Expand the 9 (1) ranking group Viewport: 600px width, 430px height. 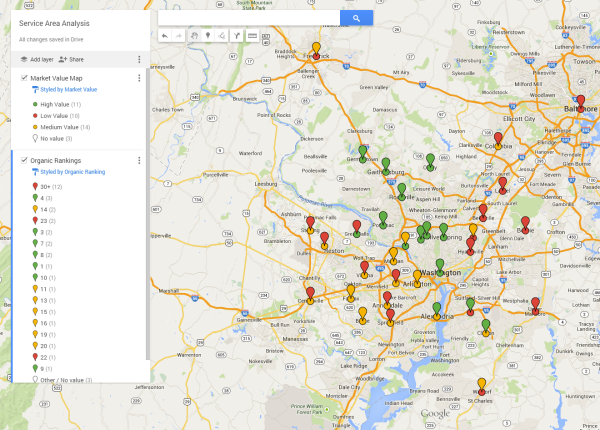click(42, 369)
